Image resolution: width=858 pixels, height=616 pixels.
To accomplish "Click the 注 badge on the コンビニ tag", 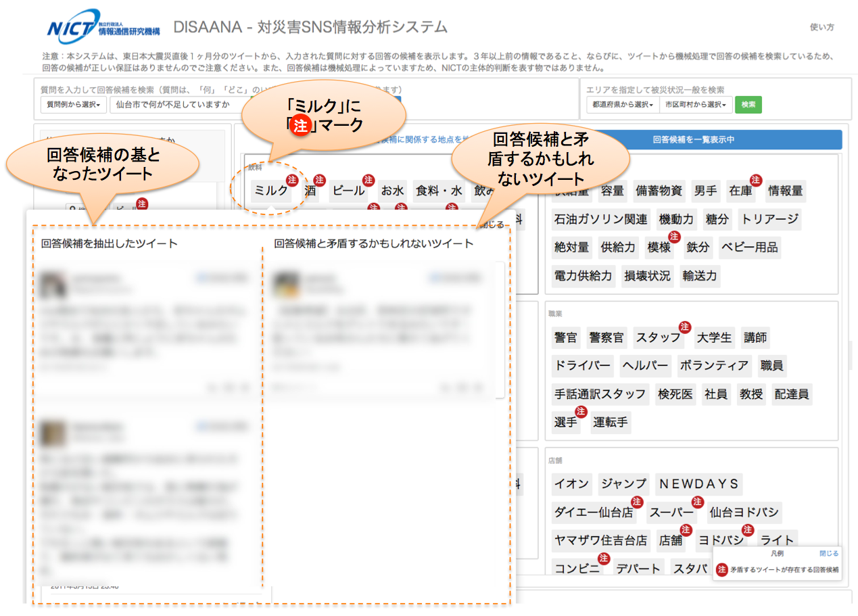I will coord(603,558).
